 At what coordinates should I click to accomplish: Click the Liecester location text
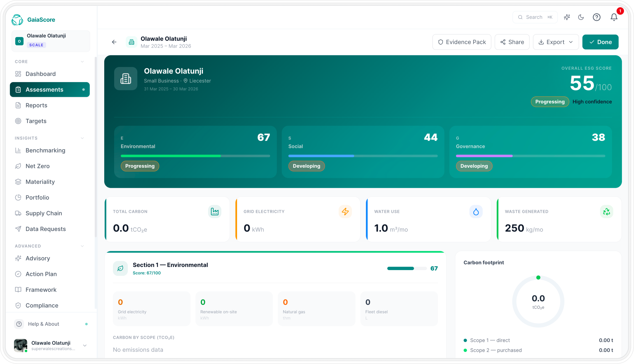tap(200, 81)
